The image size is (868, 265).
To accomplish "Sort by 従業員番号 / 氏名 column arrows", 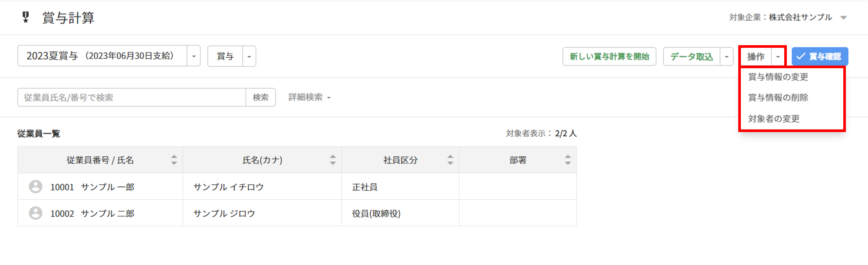I will 174,160.
